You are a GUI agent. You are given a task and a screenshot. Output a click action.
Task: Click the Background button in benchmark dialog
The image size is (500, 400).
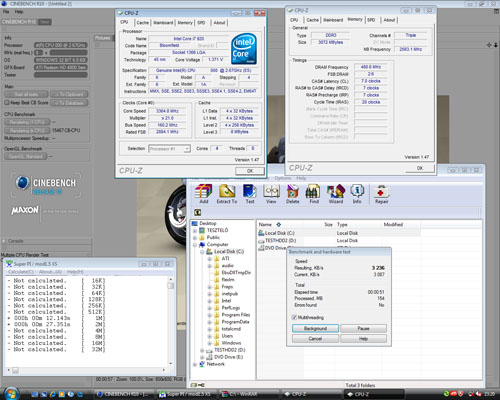pyautogui.click(x=315, y=328)
